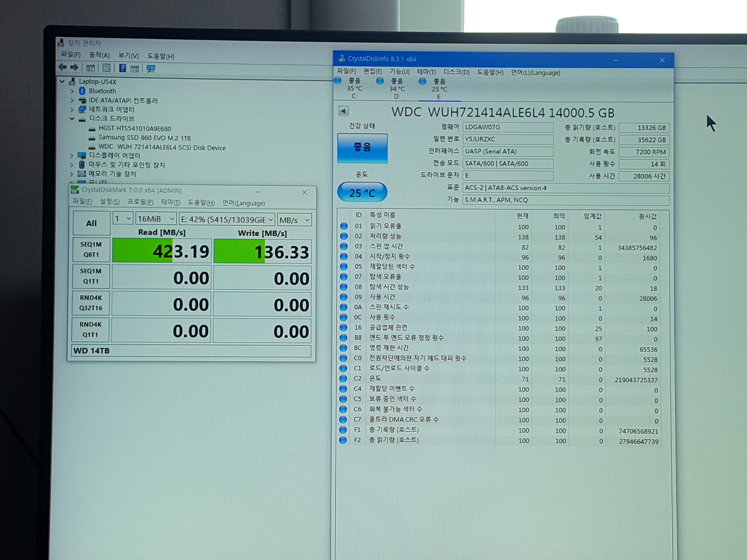Click blue status dot for attribute 05 재할당된 섹터 수
This screenshot has height=560, width=747.
coord(344,266)
